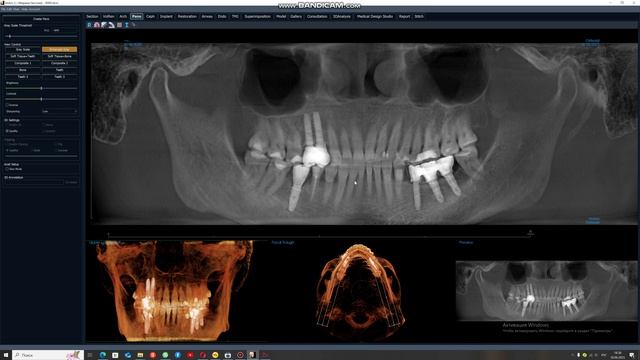The height and width of the screenshot is (360, 640).
Task: Click the first blue toolbar icon under Section
Action: click(x=89, y=25)
